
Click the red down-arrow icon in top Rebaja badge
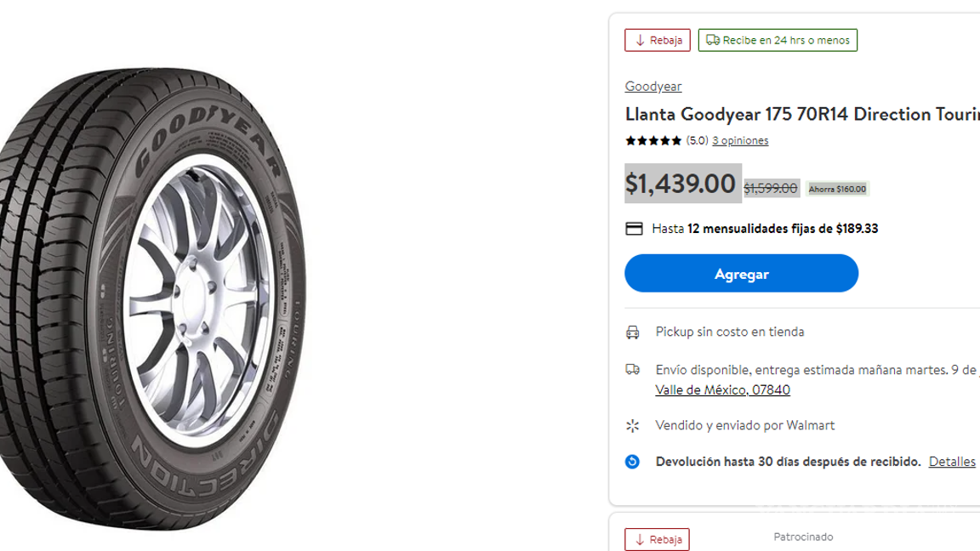click(639, 40)
